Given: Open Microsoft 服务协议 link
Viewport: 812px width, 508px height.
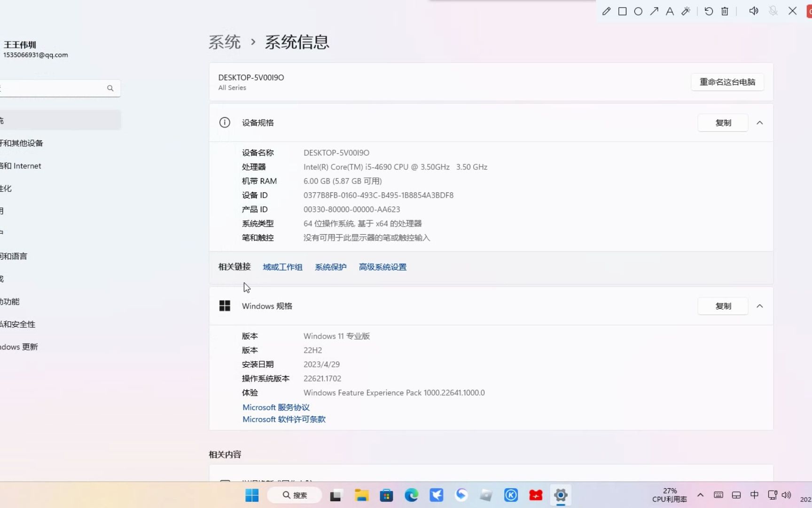Looking at the screenshot, I should click(276, 407).
